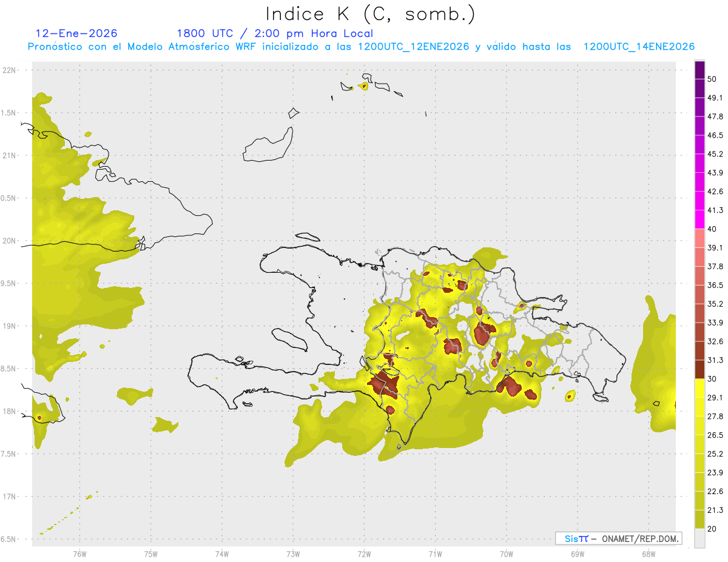Click the 68W longitude axis label
The width and height of the screenshot is (728, 562).
[x=648, y=554]
